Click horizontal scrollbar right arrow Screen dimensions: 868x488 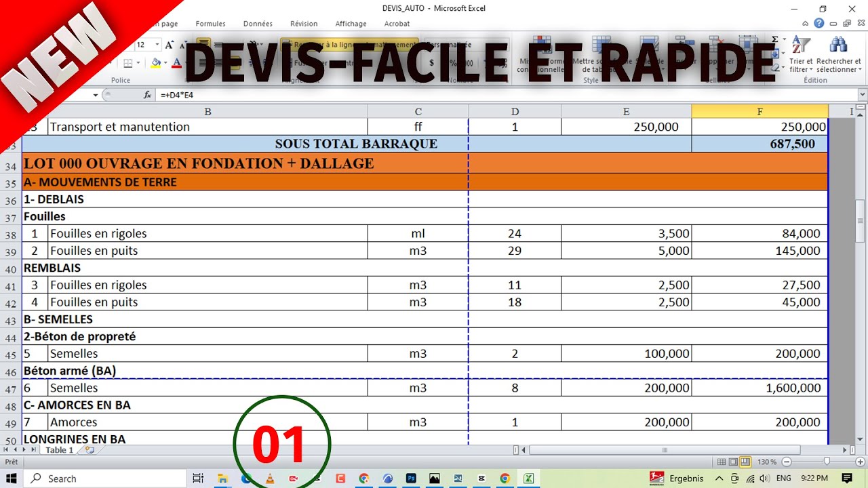845,450
